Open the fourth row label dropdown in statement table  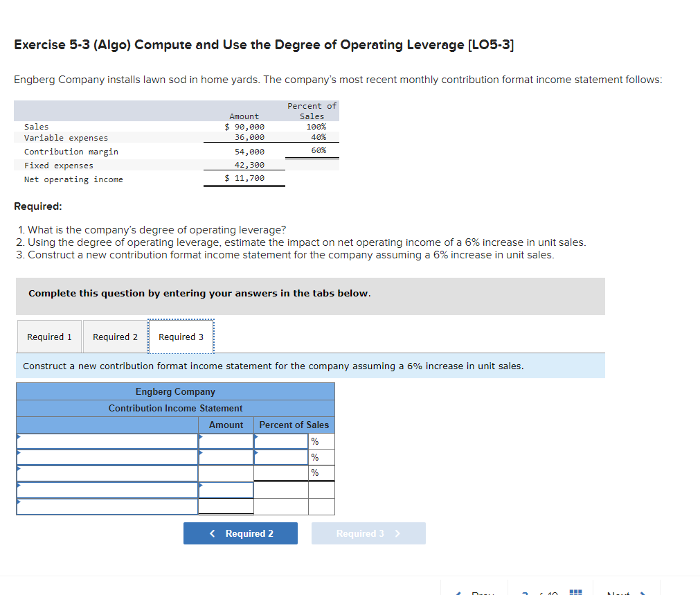pyautogui.click(x=107, y=490)
